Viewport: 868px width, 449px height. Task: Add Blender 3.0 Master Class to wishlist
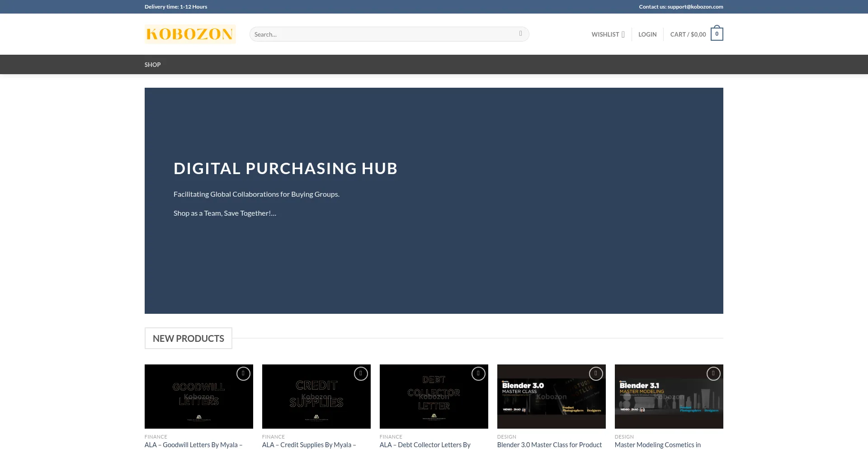click(x=596, y=374)
